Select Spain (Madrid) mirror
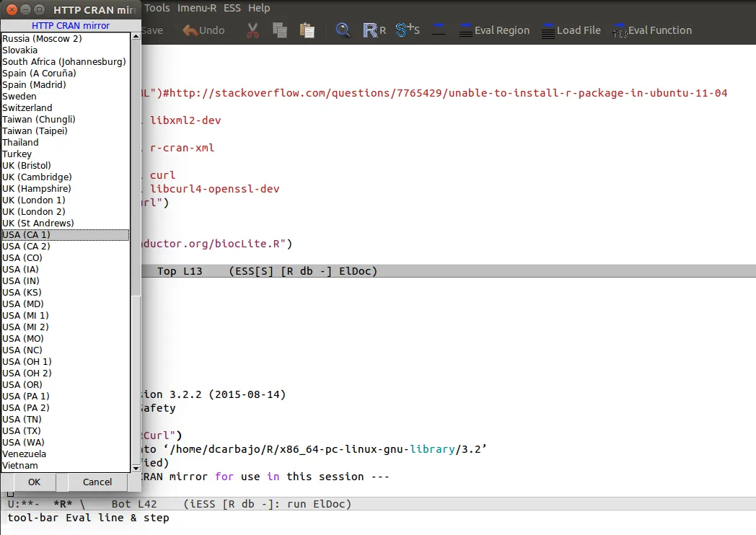The image size is (756, 535). [x=66, y=85]
